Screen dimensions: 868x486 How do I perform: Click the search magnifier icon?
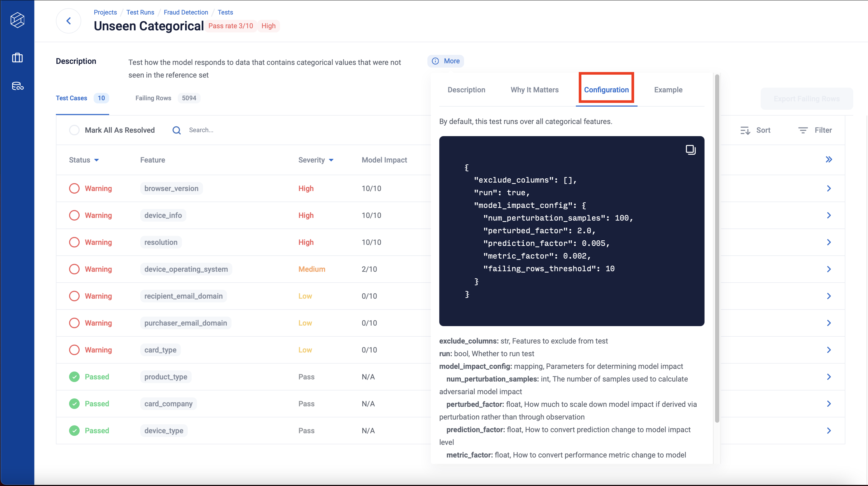click(177, 130)
